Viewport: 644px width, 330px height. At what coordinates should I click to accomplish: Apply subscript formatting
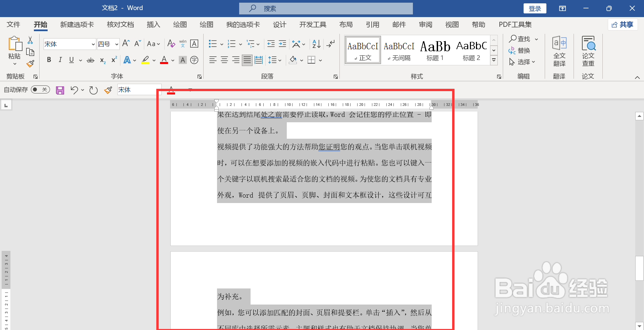point(103,60)
